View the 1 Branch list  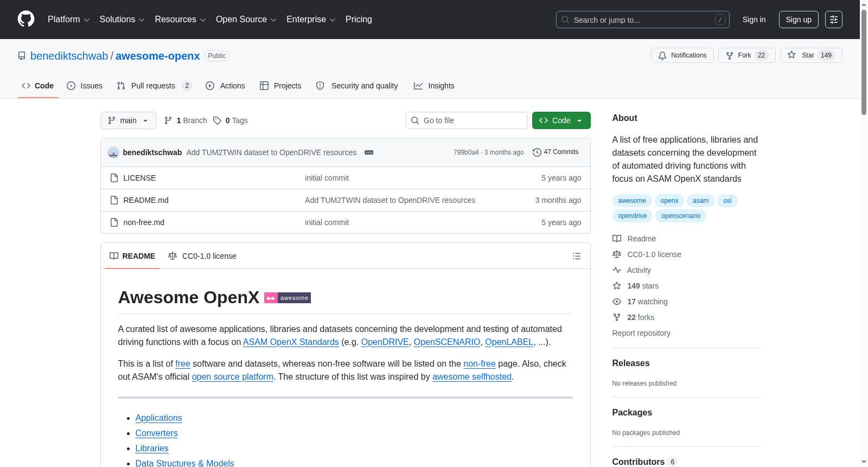[186, 120]
